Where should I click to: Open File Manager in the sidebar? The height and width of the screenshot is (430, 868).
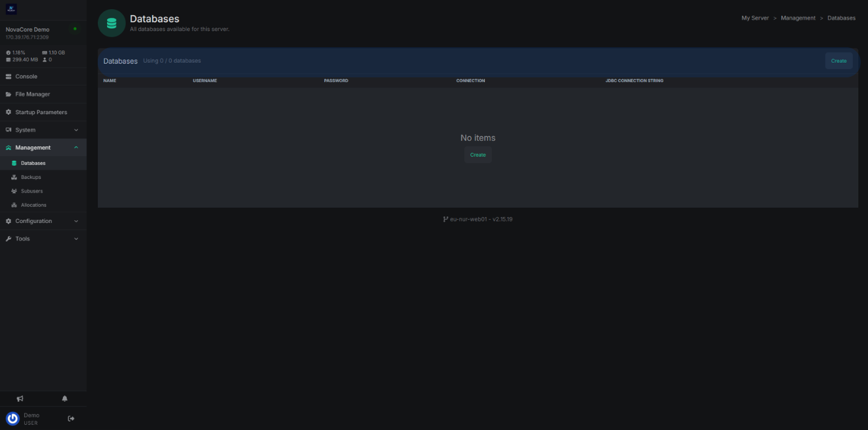(32, 94)
